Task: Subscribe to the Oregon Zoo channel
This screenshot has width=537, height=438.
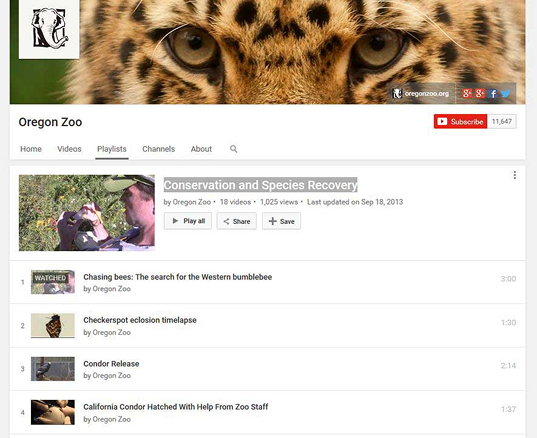Action: coord(460,122)
